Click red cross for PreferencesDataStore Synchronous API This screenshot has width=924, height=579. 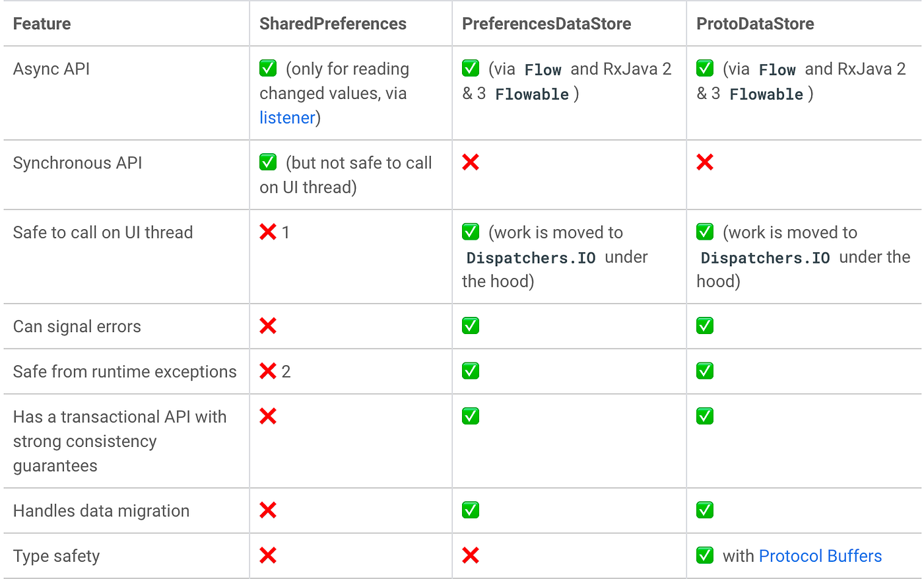(471, 162)
